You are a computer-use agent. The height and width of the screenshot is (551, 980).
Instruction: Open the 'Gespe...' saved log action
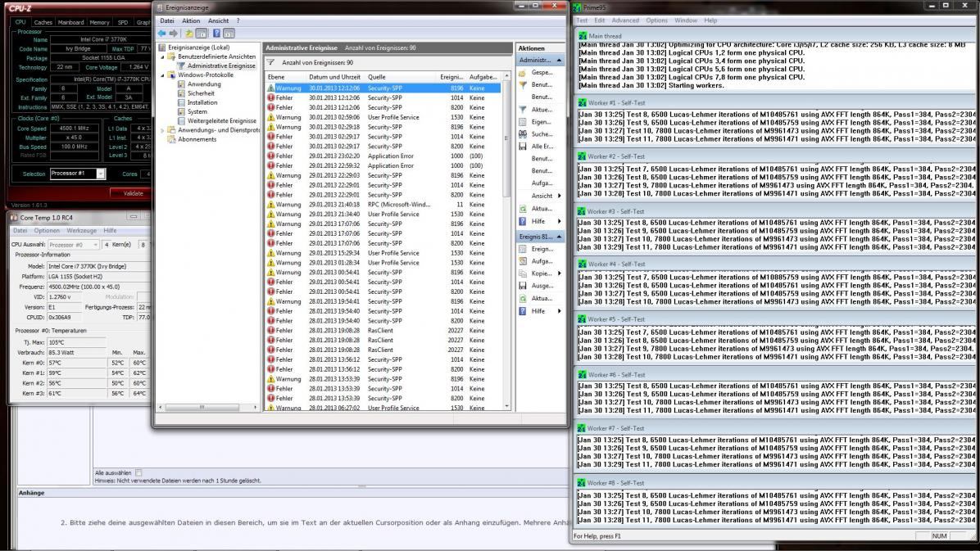(x=542, y=73)
